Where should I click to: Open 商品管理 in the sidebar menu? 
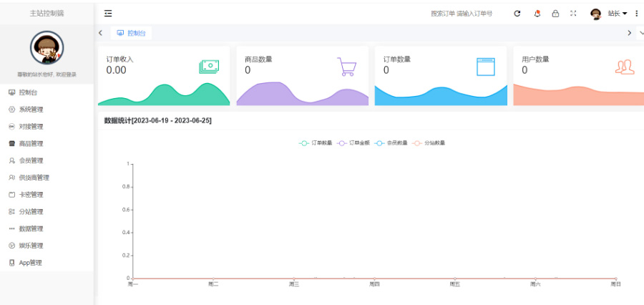click(31, 143)
